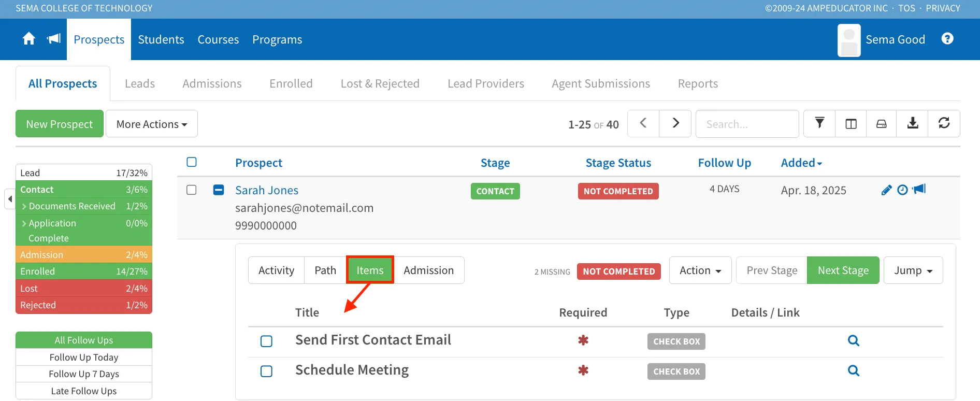Switch to the Activity tab
Image resolution: width=980 pixels, height=401 pixels.
276,270
